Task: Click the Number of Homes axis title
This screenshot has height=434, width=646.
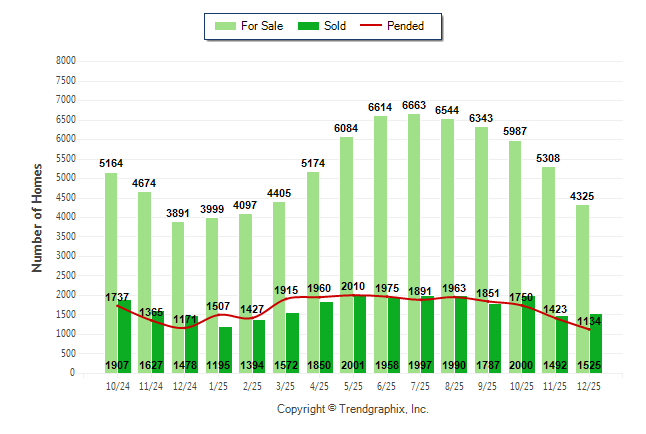Action: coord(38,217)
